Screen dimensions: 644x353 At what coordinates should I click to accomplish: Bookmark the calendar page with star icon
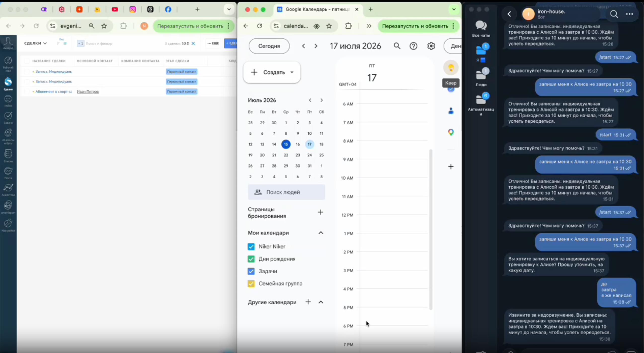329,26
